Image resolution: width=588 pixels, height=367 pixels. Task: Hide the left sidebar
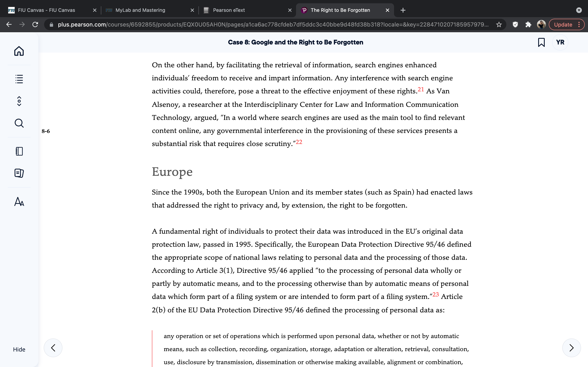[19, 349]
